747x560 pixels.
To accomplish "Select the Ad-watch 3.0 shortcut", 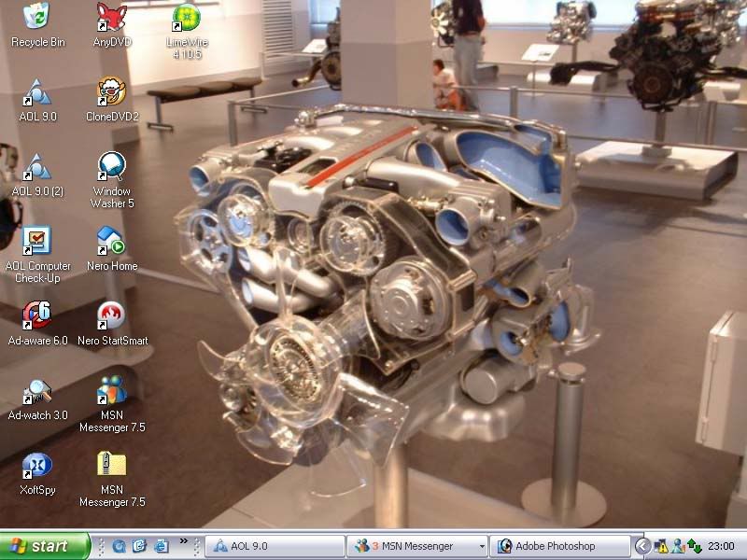I will point(37,399).
